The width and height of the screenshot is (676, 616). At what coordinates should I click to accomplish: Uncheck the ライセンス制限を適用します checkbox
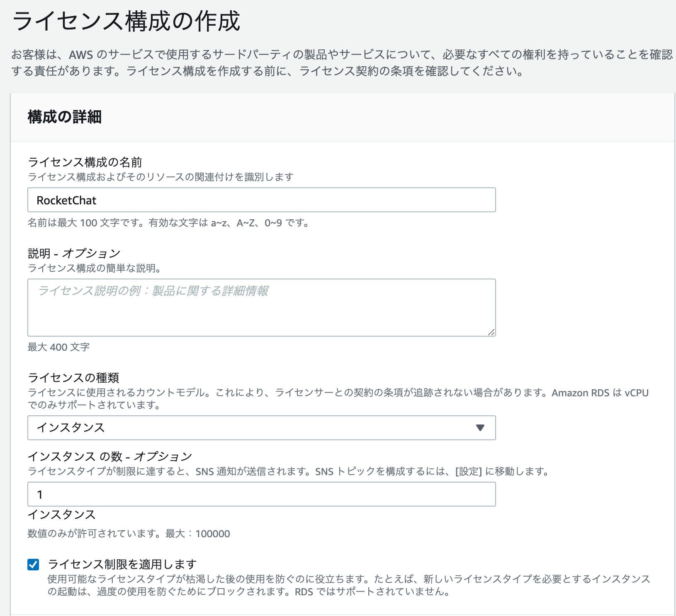tap(33, 565)
